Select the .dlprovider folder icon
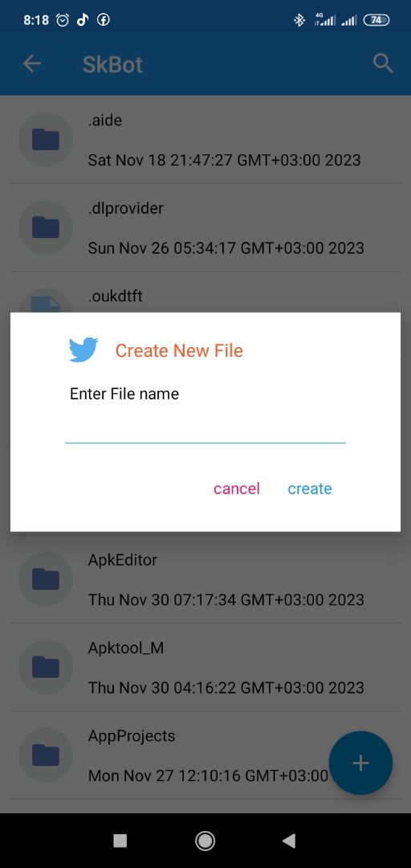 [x=46, y=227]
